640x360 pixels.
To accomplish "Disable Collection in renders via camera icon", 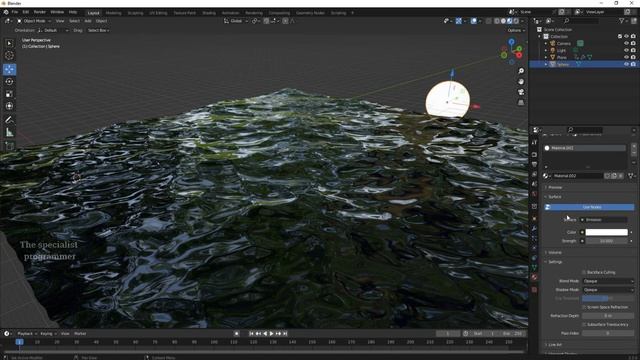I will [633, 36].
